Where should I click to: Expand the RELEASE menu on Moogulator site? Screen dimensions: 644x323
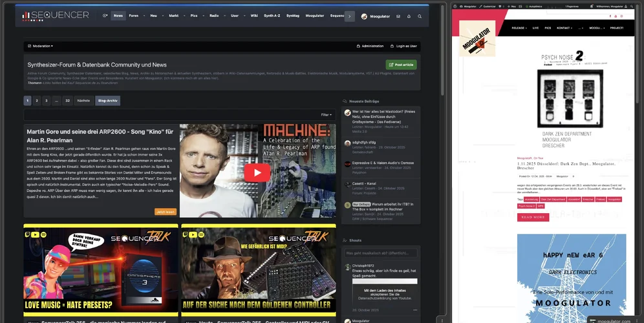519,28
